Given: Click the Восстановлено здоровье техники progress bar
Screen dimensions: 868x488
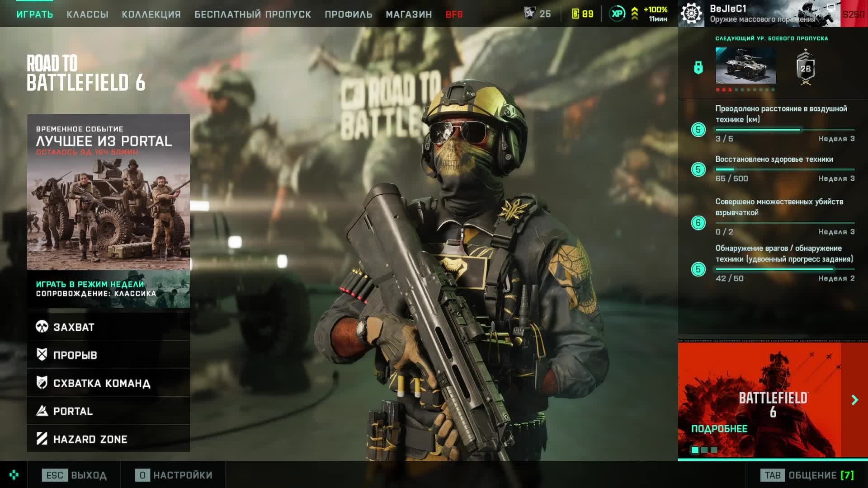Looking at the screenshot, I should (785, 169).
